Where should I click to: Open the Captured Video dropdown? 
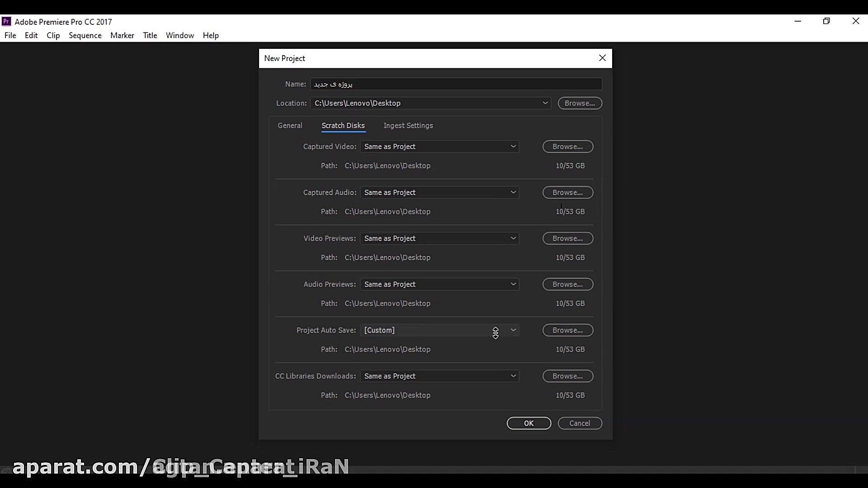pos(513,146)
